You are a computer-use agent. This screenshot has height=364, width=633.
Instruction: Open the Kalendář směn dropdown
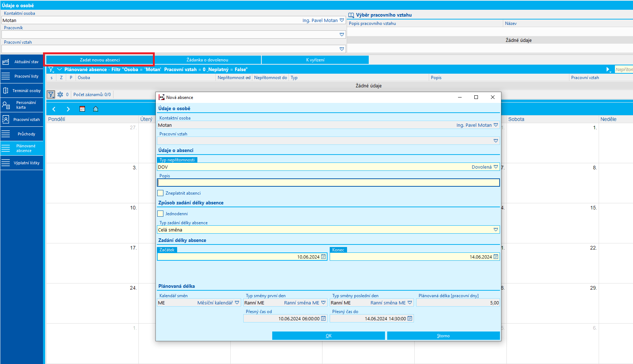(x=237, y=303)
